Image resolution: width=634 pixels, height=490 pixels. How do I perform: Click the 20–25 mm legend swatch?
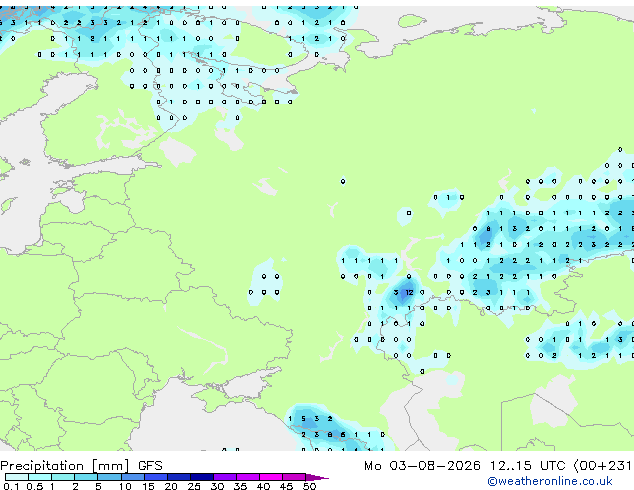pyautogui.click(x=178, y=477)
